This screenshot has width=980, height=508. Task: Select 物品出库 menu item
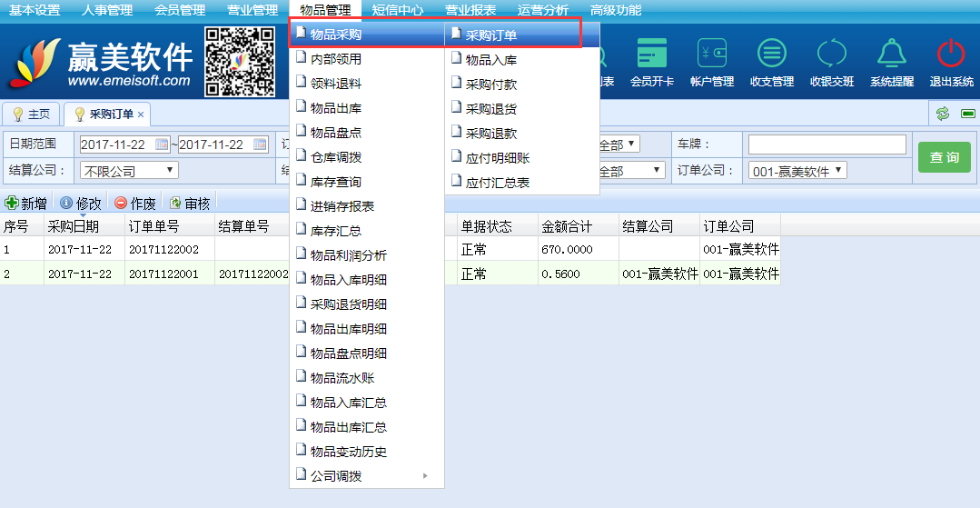point(367,108)
